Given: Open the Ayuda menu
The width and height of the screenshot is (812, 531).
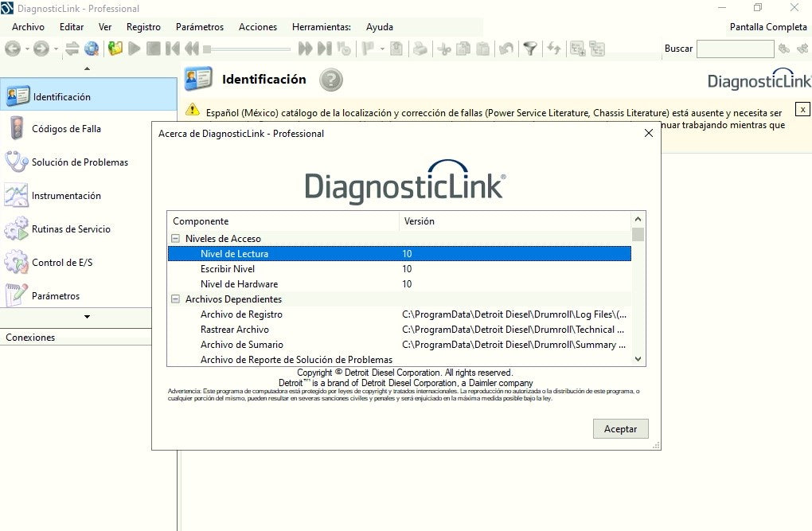Looking at the screenshot, I should (380, 27).
